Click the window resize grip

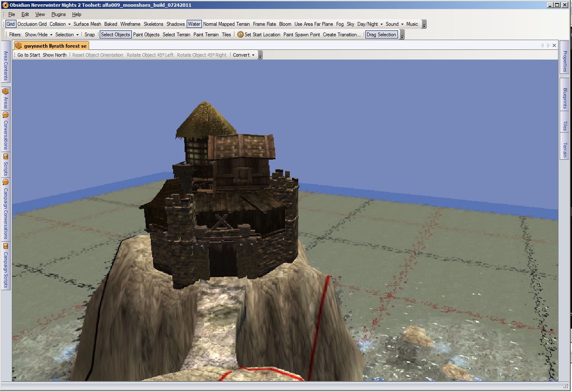coord(566,386)
